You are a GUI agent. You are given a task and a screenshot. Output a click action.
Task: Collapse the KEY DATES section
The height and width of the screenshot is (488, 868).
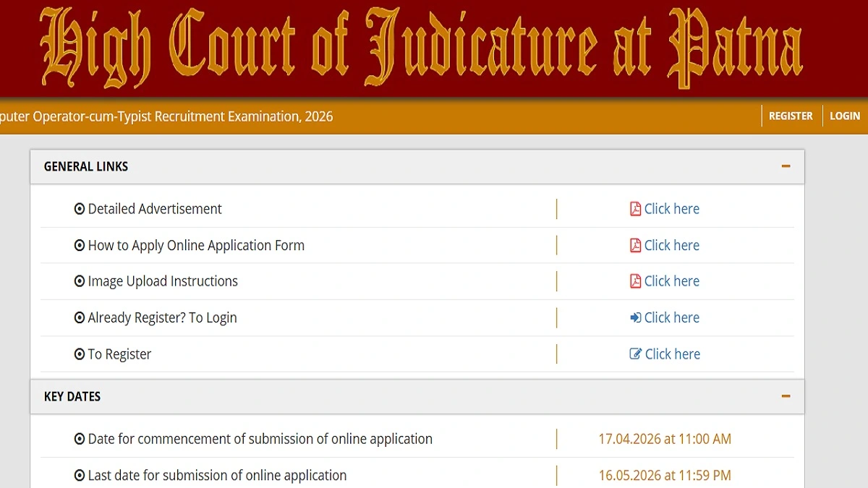786,396
